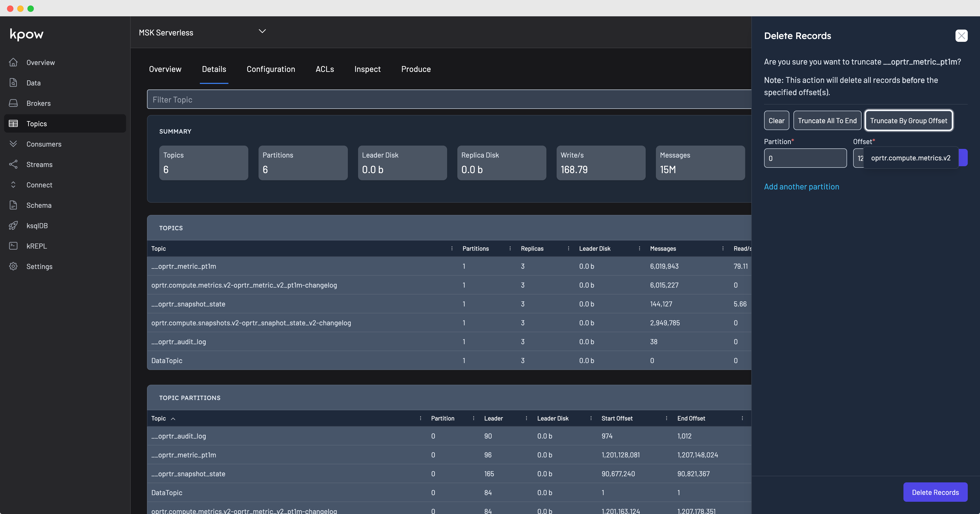Switch to the Configuration tab
Viewport: 980px width, 514px height.
tap(271, 69)
